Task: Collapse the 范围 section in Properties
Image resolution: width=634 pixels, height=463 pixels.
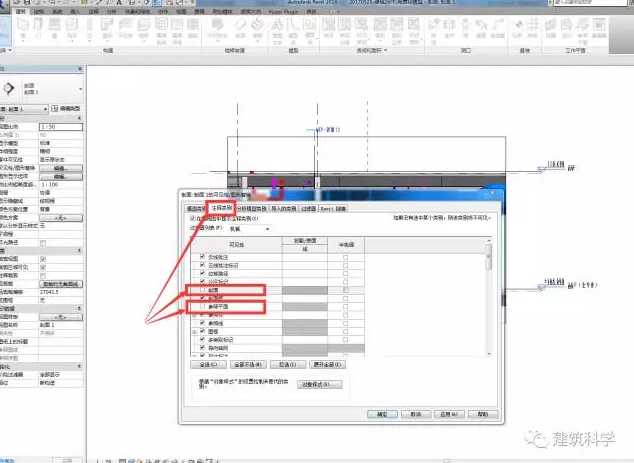Action: (79, 251)
